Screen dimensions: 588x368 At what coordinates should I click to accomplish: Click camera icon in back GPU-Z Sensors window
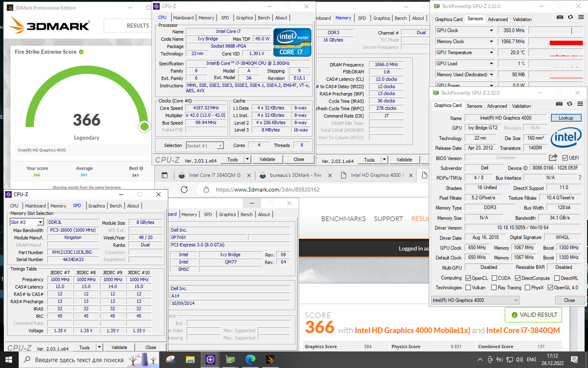(560, 17)
